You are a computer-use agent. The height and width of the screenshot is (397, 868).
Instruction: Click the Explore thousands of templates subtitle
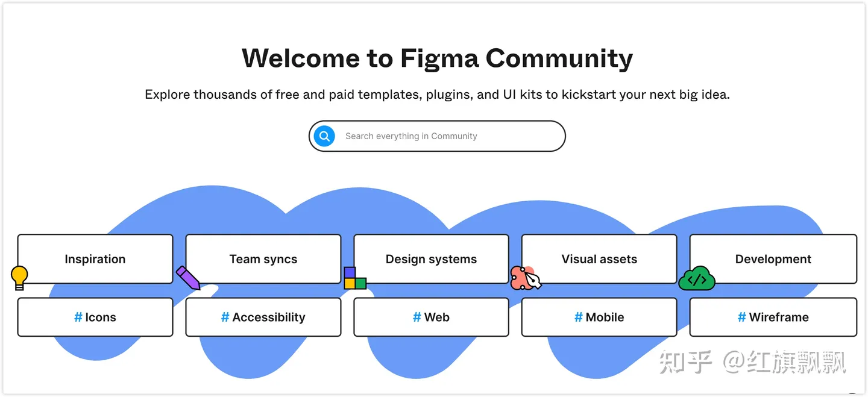437,95
